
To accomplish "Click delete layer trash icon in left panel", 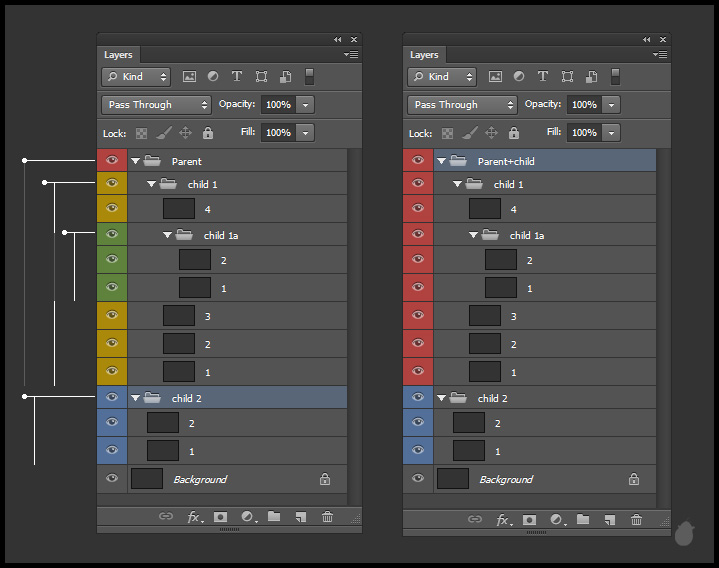I will point(327,517).
